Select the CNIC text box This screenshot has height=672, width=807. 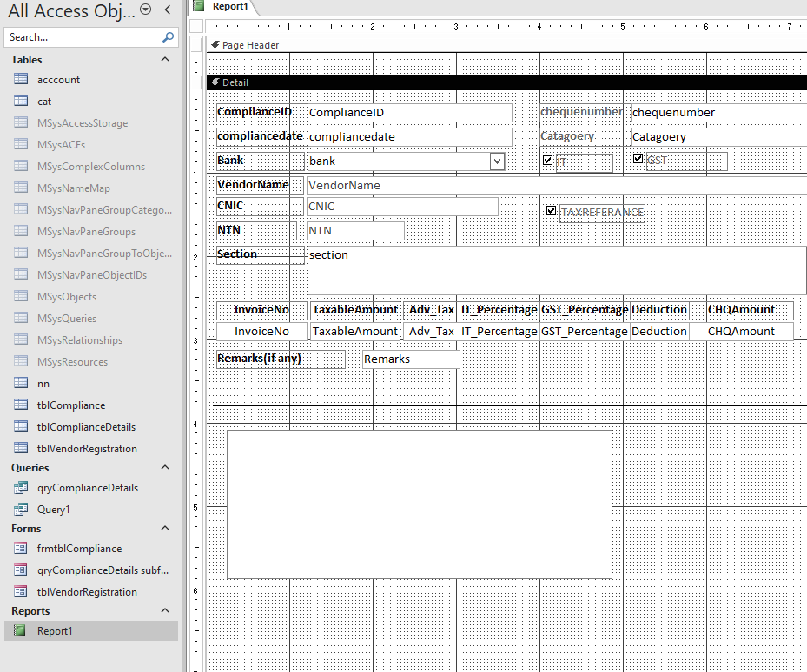point(402,207)
